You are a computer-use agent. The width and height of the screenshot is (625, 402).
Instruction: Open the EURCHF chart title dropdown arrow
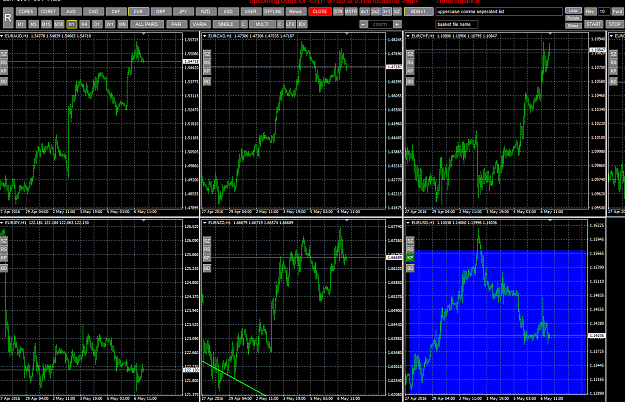tap(408, 36)
